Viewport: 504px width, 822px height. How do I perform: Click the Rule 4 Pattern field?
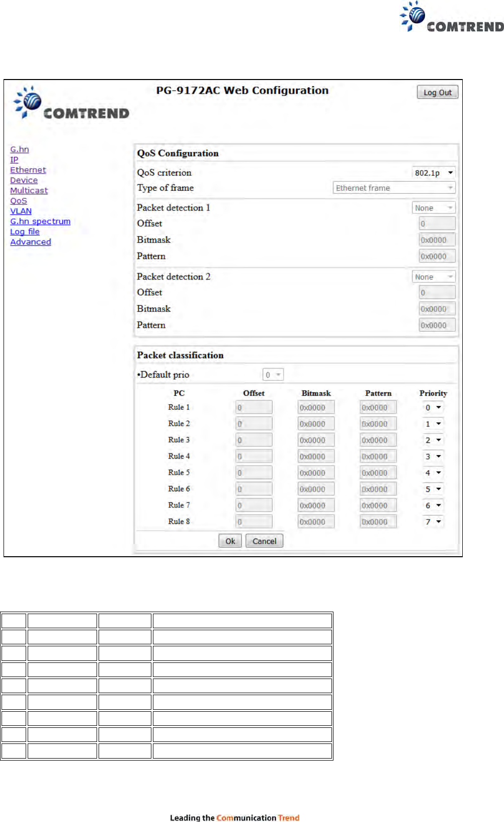378,457
